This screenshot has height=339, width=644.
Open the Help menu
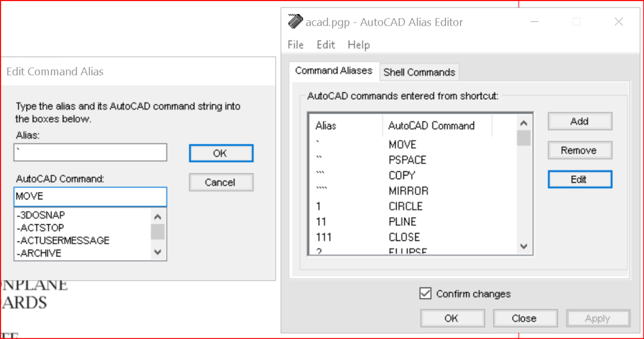click(x=358, y=45)
